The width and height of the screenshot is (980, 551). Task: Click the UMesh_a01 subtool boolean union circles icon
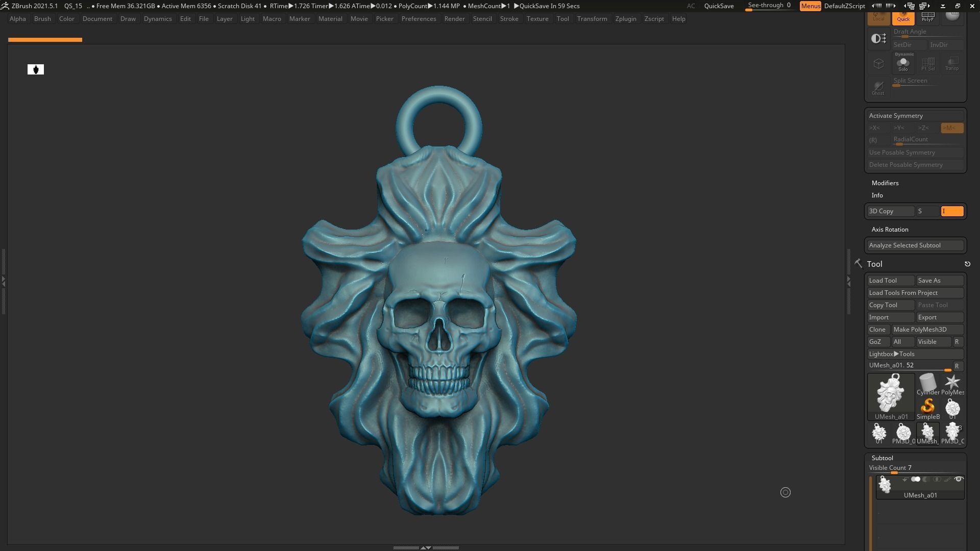(x=916, y=480)
